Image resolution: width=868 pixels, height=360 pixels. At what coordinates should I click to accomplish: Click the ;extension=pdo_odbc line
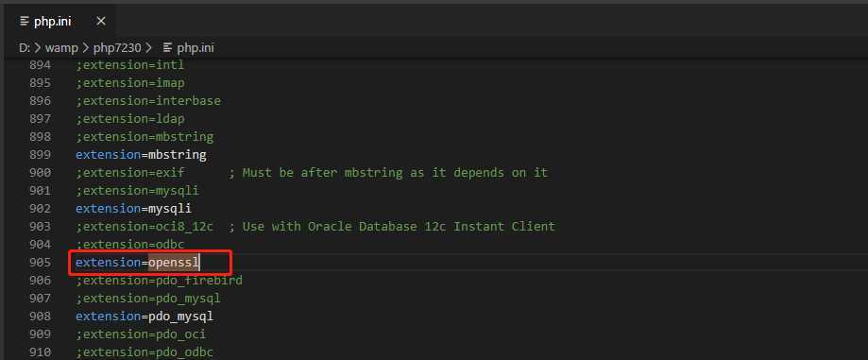click(145, 351)
